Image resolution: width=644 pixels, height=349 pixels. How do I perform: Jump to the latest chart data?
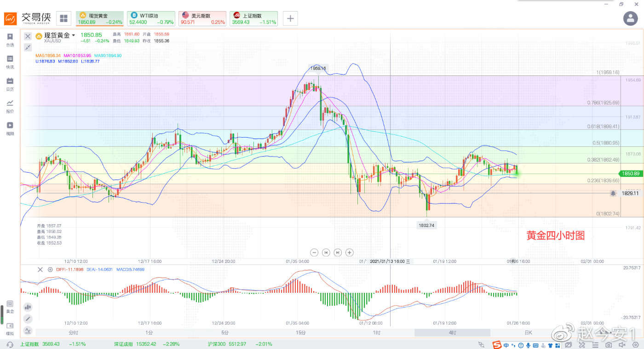[x=338, y=252]
